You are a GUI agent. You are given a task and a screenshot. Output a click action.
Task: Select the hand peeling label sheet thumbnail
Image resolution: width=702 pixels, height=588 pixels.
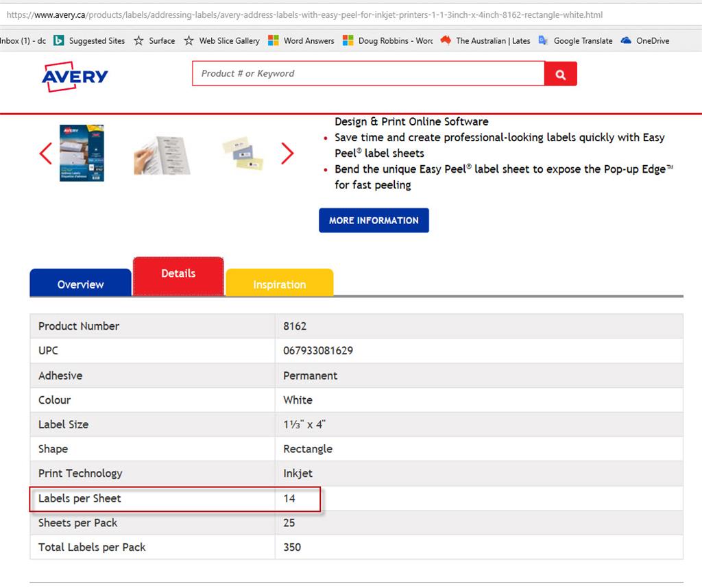tap(162, 155)
